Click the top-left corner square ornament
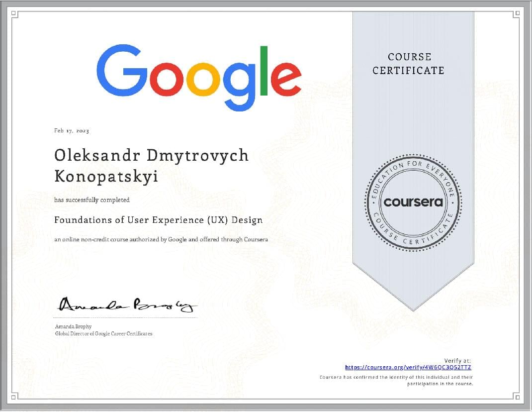 point(14,14)
